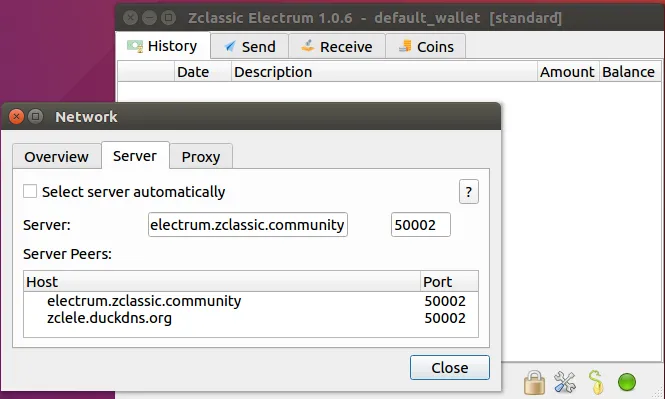Viewport: 665px width, 399px height.
Task: Click the Amount column header
Action: pos(568,72)
